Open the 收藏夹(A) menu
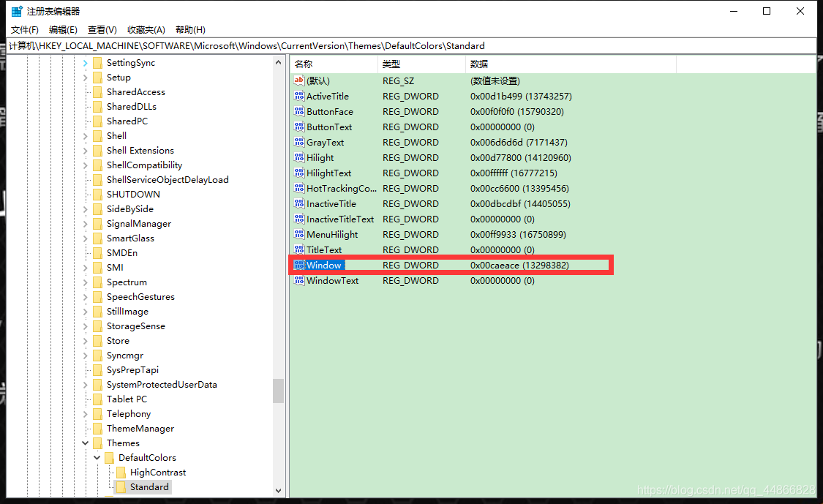 click(x=146, y=30)
